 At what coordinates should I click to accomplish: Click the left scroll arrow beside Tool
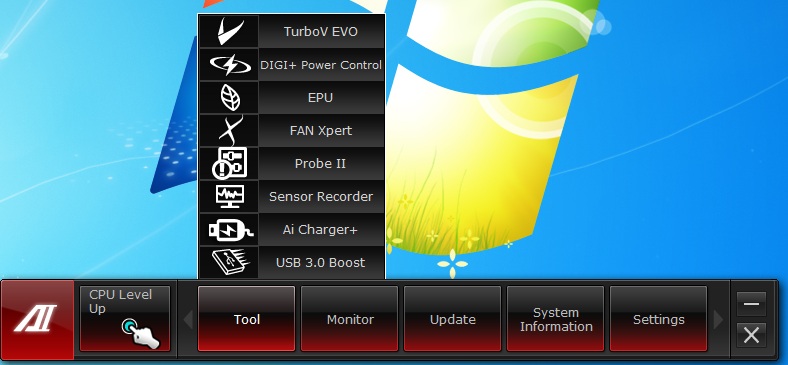[188, 319]
